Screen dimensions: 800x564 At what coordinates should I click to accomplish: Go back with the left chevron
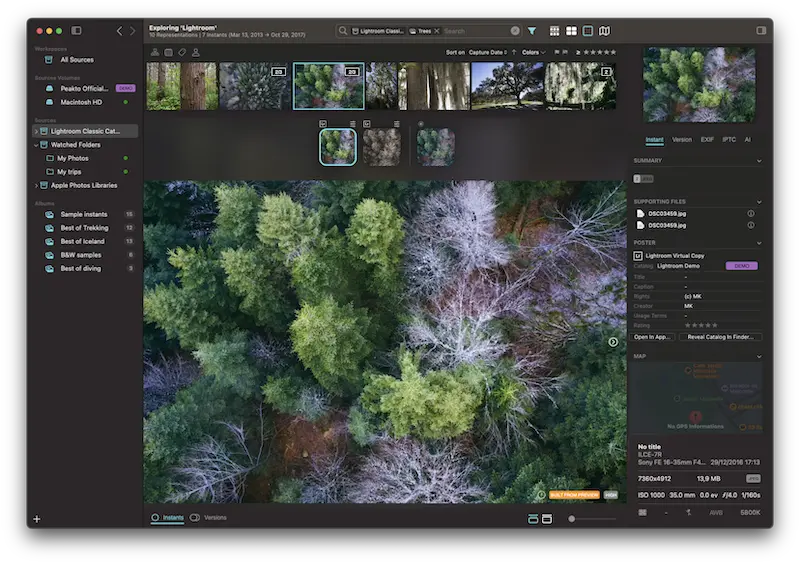[x=119, y=31]
